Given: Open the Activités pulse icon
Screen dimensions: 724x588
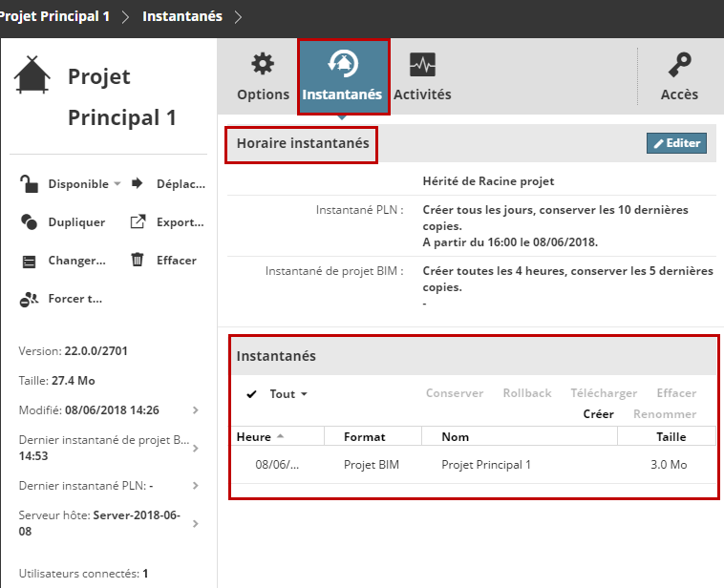Looking at the screenshot, I should [x=422, y=64].
